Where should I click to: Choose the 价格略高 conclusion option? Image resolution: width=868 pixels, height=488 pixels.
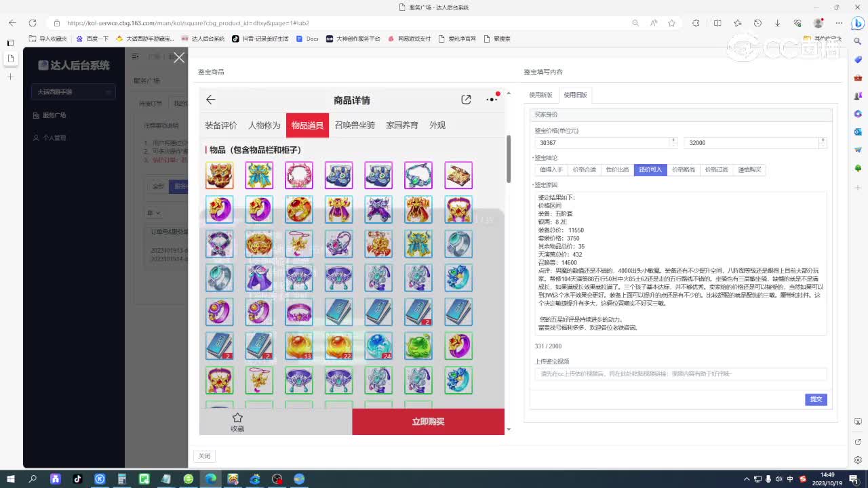684,170
